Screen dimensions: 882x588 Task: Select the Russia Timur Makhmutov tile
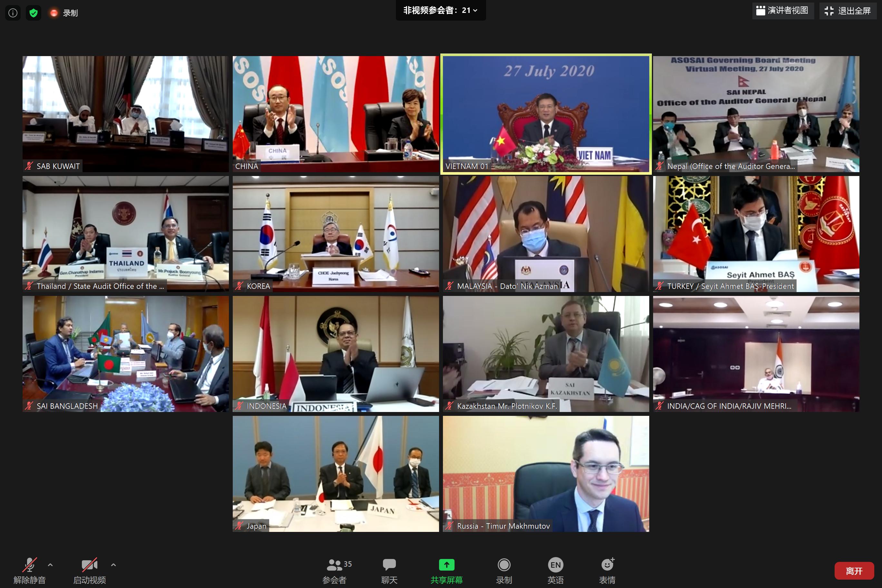coord(546,474)
